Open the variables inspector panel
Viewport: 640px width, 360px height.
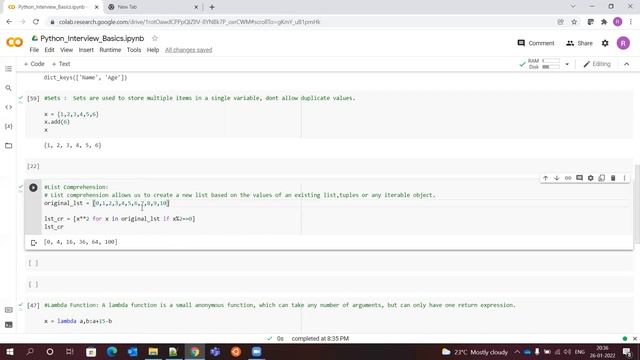point(8,126)
